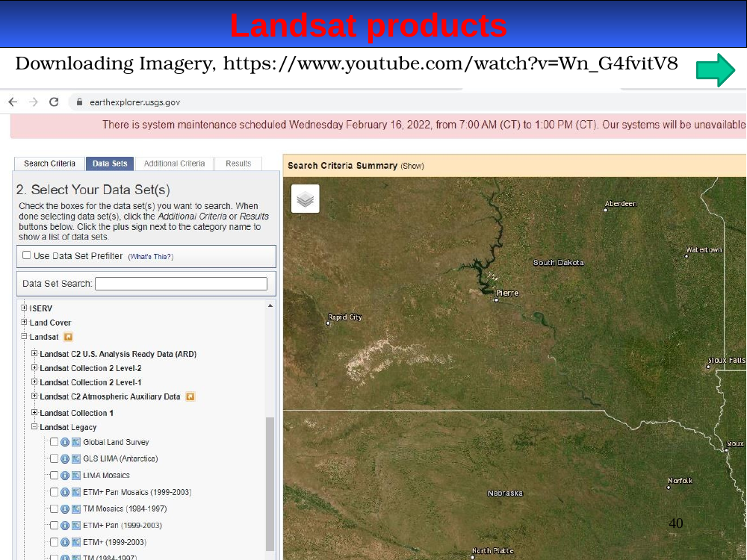Collapse the Landsat Legacy group
Viewport: 747px width, 560px height.
pyautogui.click(x=34, y=426)
